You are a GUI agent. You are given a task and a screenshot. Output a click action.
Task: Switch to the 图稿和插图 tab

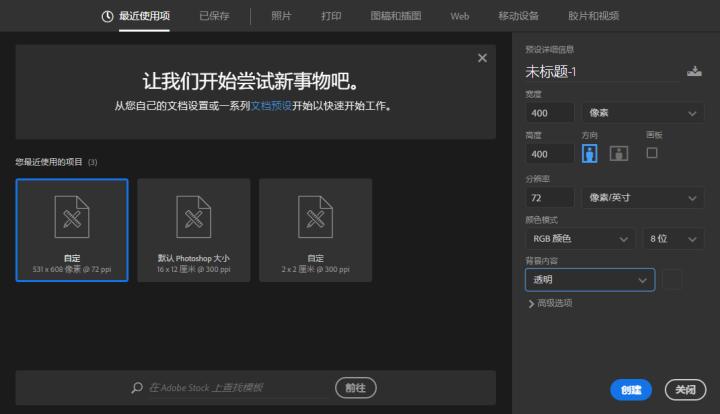pos(396,17)
